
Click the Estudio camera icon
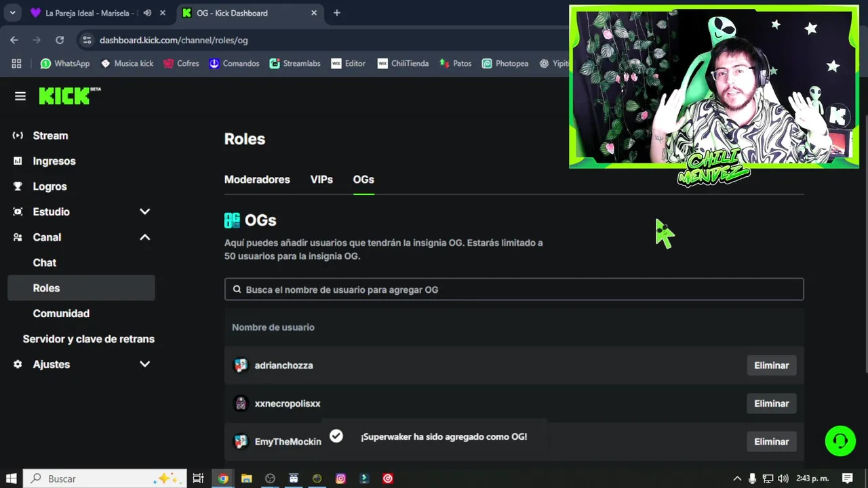18,211
